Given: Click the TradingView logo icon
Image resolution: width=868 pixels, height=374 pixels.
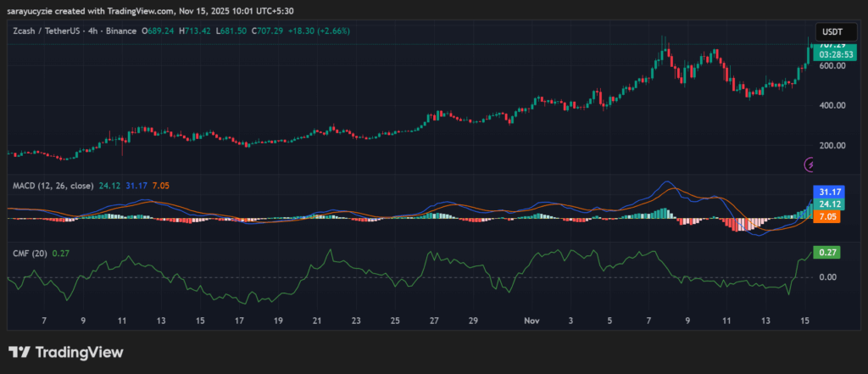Looking at the screenshot, I should (x=20, y=352).
